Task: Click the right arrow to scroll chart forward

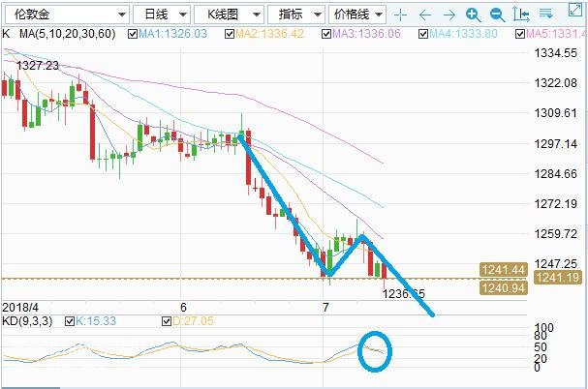Action: [x=449, y=15]
